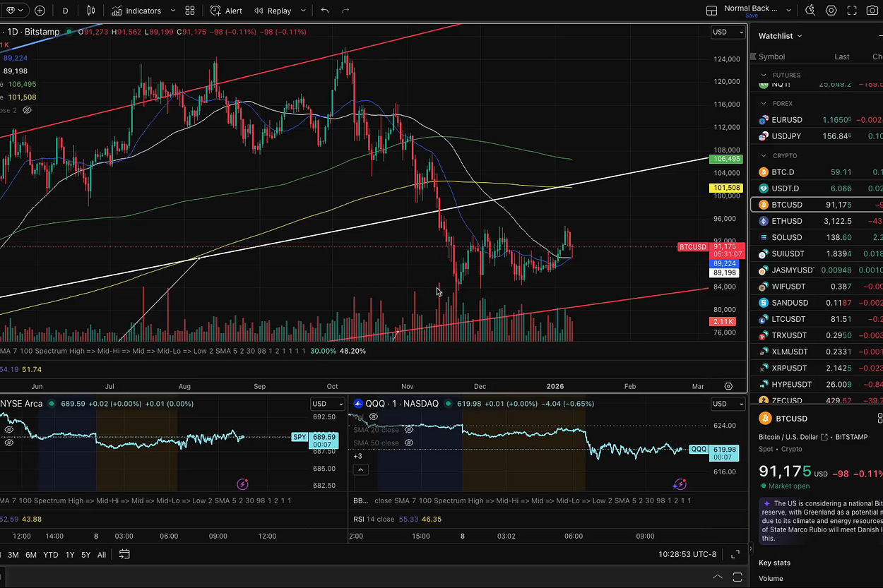
Task: Start bar Replay mode
Action: pyautogui.click(x=273, y=11)
